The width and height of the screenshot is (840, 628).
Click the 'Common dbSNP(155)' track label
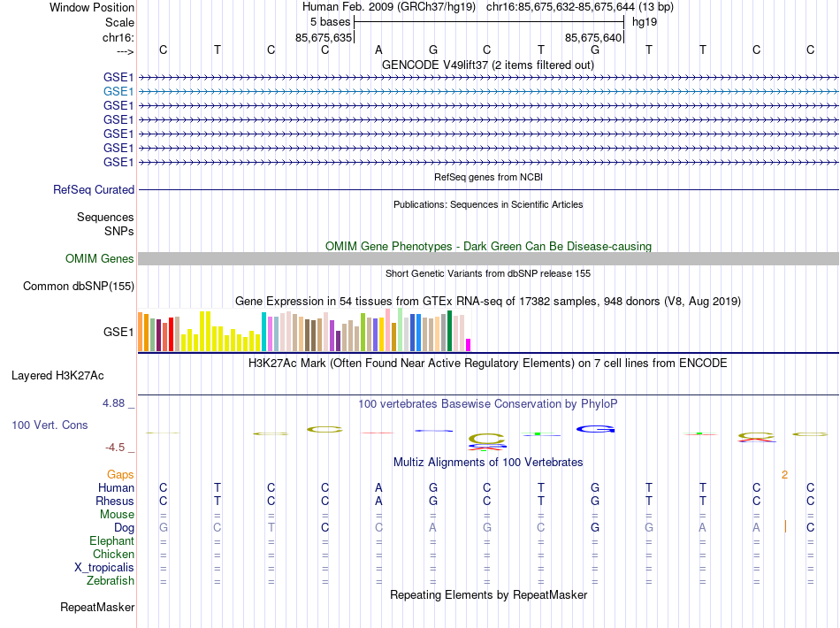[78, 286]
